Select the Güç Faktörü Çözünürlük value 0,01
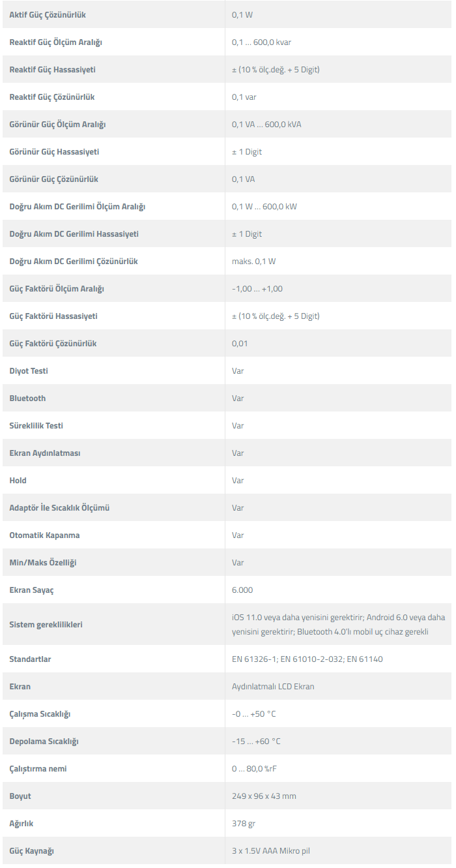Screen dimensions: 456x868 240,344
